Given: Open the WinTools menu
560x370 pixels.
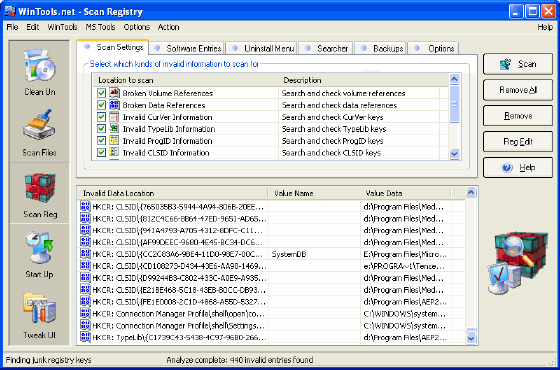Looking at the screenshot, I should pyautogui.click(x=62, y=27).
